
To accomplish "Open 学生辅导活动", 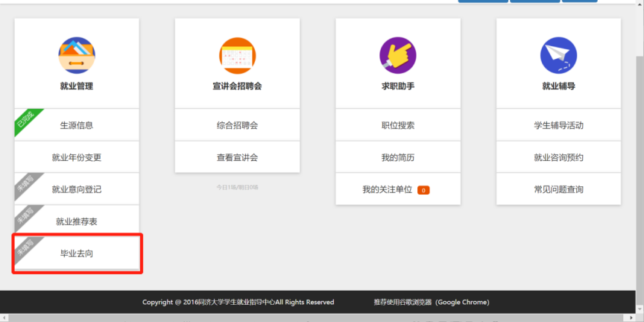I will (558, 125).
